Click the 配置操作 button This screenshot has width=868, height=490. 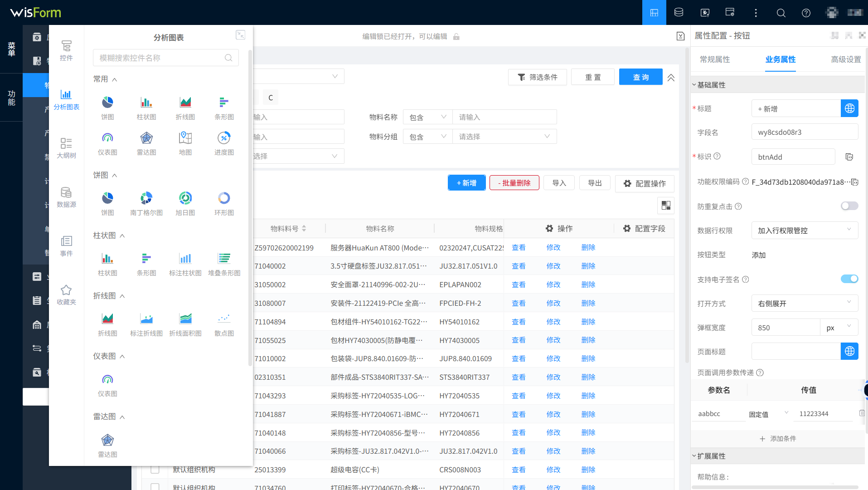[x=645, y=183]
